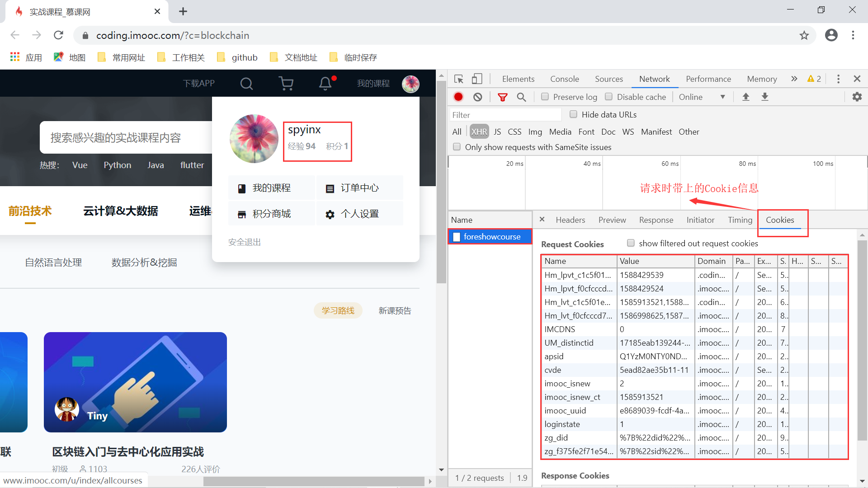Check Only show requests with SameSite issues
This screenshot has width=868, height=488.
(457, 147)
